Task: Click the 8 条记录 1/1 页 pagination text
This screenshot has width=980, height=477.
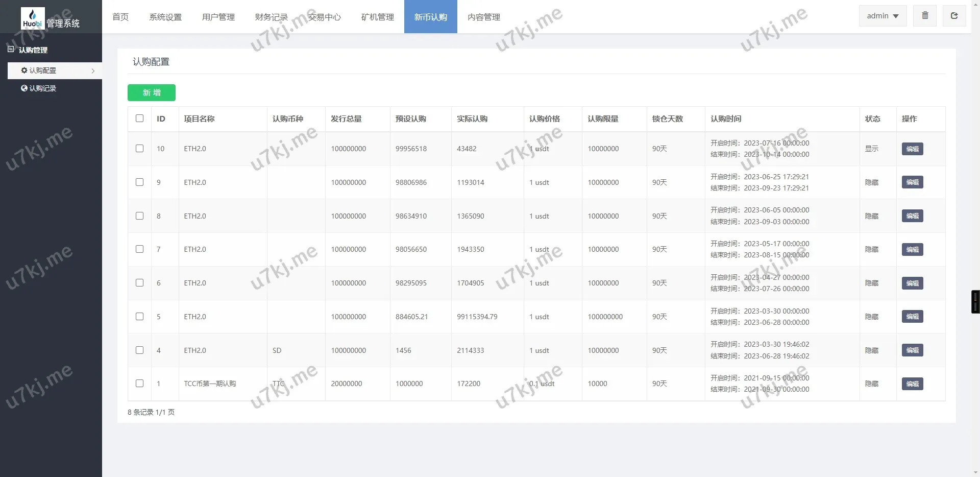Action: coord(151,412)
